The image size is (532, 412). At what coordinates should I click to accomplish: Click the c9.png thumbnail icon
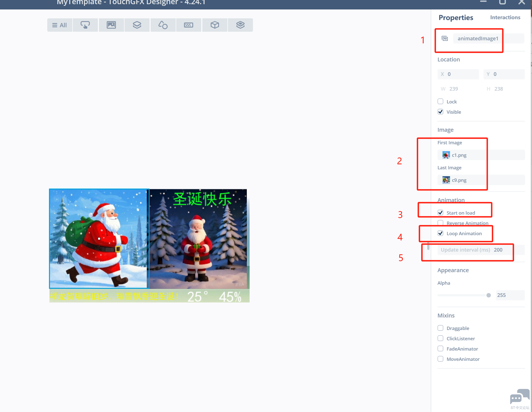[x=446, y=180]
